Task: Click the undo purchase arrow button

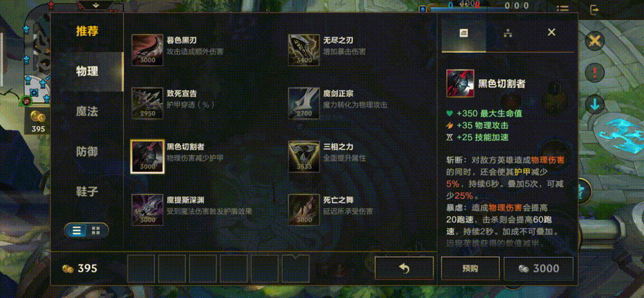Action: click(x=404, y=269)
